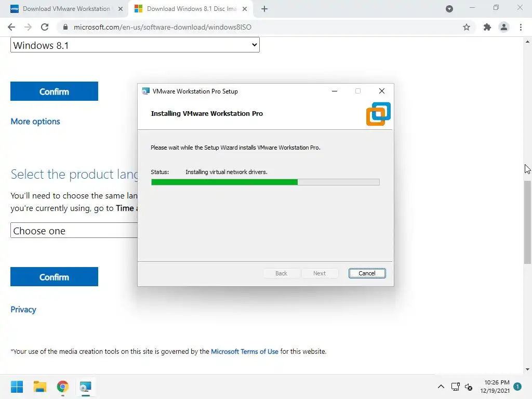Close the VMware setup dialog
Image resolution: width=532 pixels, height=399 pixels.
[382, 91]
